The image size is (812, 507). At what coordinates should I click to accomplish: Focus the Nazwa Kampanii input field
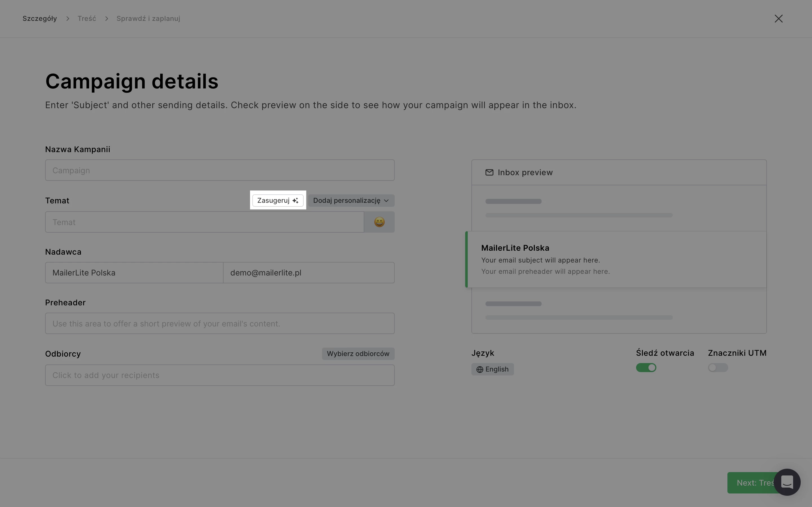point(219,170)
